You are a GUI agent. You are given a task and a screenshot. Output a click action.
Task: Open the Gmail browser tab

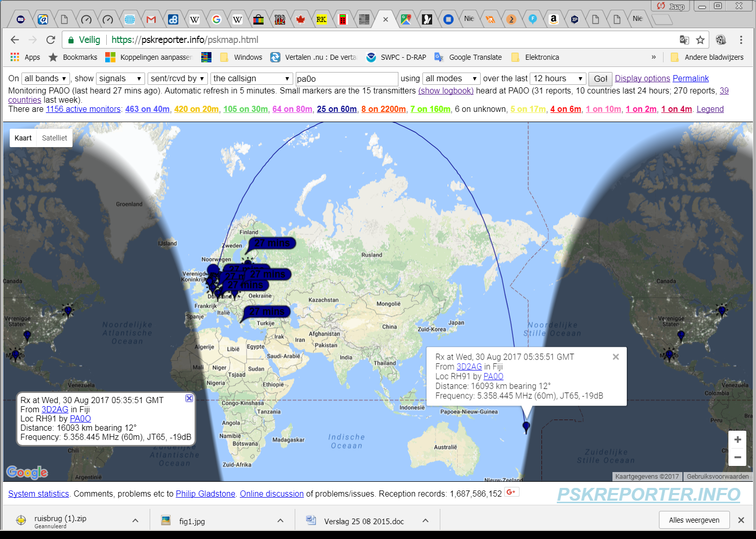tap(151, 18)
